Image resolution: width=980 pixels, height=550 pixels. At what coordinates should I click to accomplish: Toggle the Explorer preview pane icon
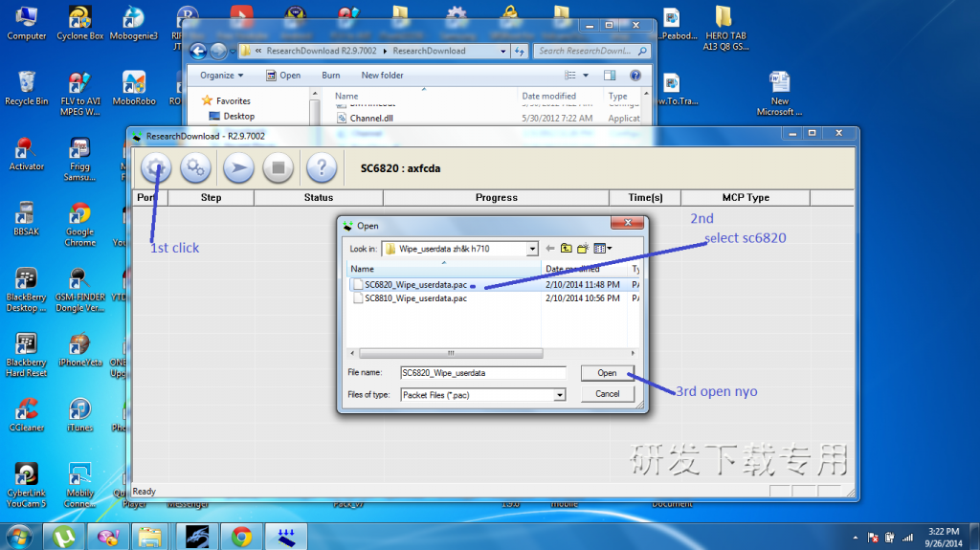click(610, 75)
